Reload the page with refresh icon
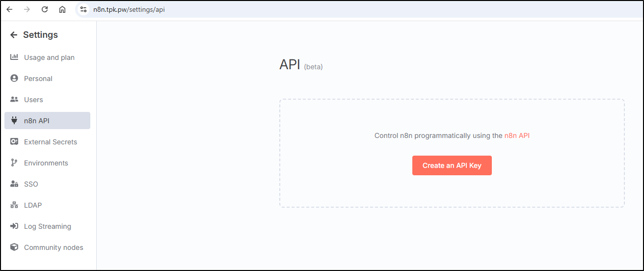 tap(45, 9)
